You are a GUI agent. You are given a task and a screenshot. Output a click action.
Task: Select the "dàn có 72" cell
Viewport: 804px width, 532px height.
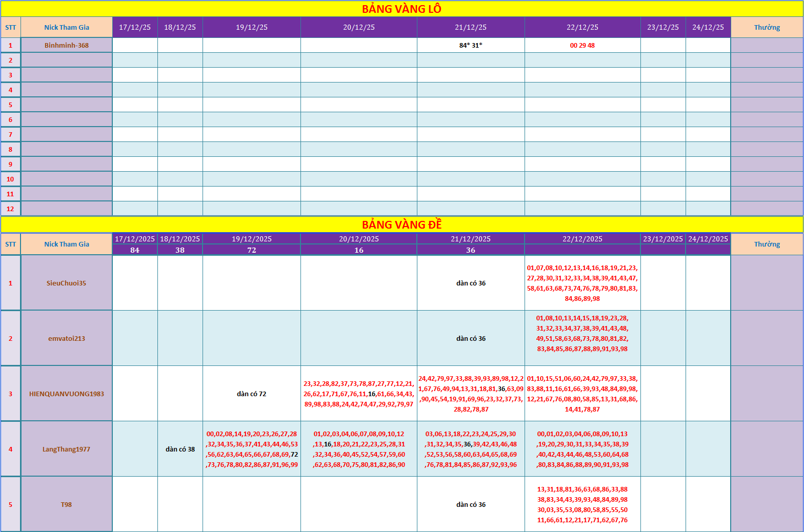[x=251, y=394]
